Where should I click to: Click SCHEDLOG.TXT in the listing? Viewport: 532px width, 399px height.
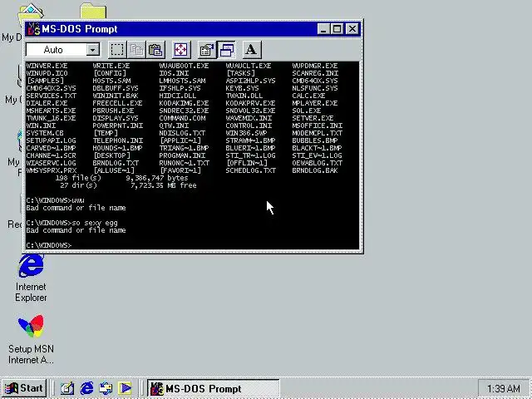tap(251, 170)
